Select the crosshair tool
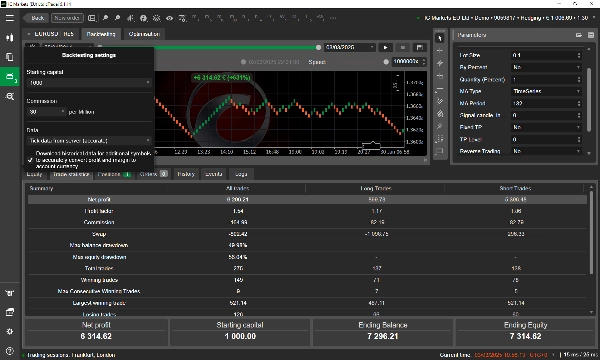The width and height of the screenshot is (600, 360). [x=440, y=50]
